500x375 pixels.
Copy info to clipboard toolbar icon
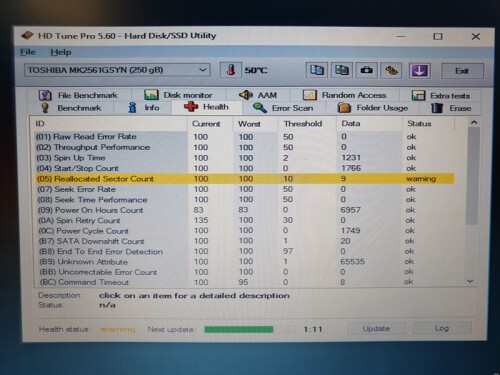[317, 70]
